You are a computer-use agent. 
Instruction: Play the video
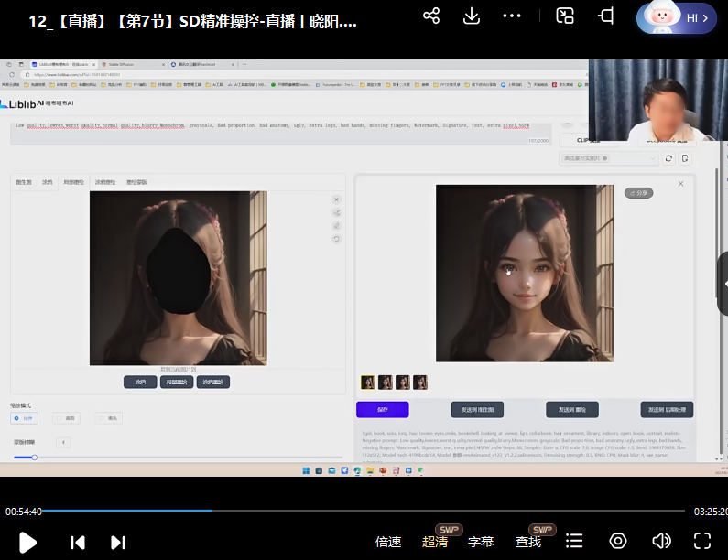tap(27, 542)
